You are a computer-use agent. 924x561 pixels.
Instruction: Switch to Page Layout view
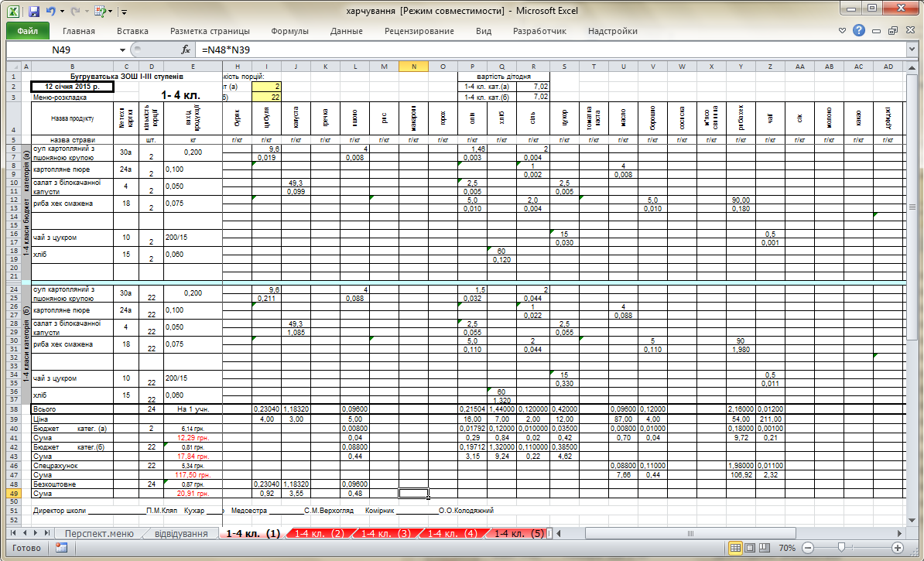[750, 547]
